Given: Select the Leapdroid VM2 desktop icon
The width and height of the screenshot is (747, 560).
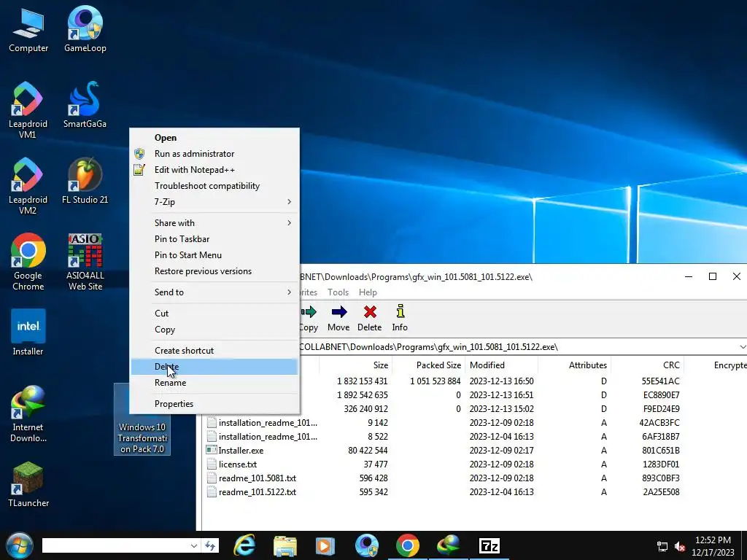Looking at the screenshot, I should [x=28, y=186].
